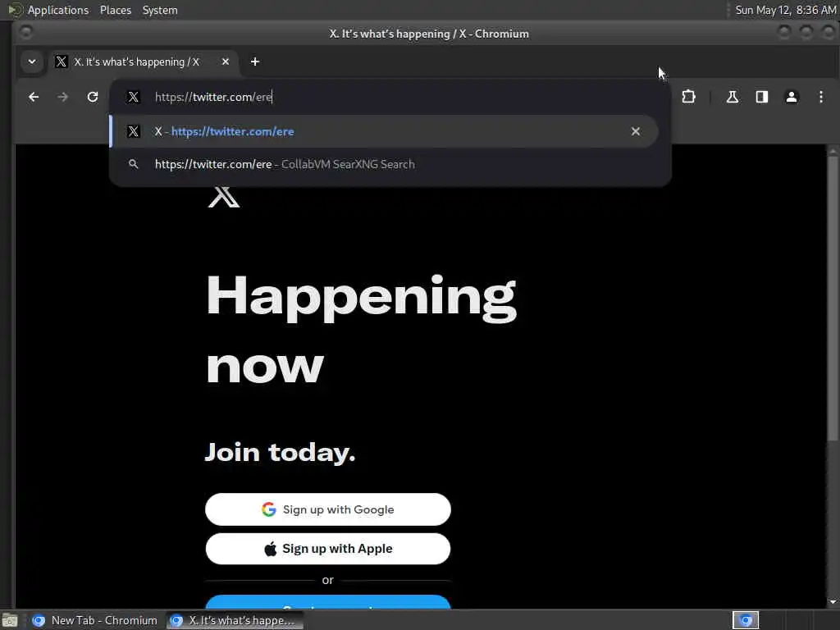
Task: Close the X. It's what's happening tab
Action: (x=226, y=62)
